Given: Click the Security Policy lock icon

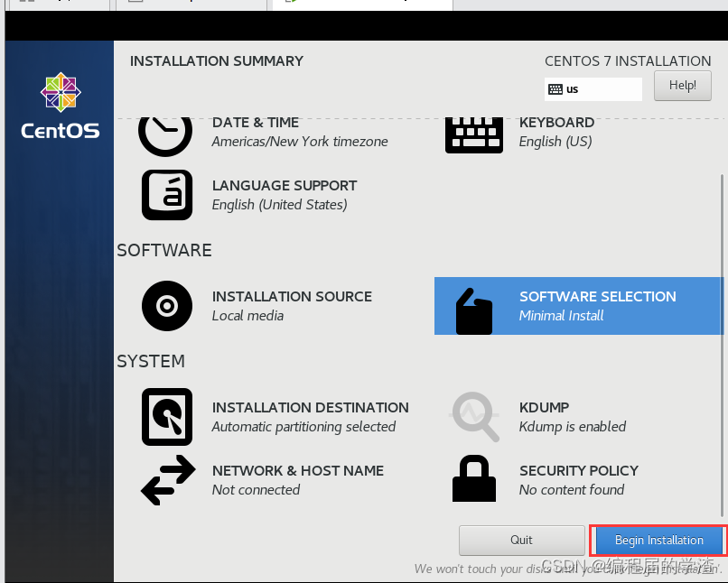Looking at the screenshot, I should [474, 478].
